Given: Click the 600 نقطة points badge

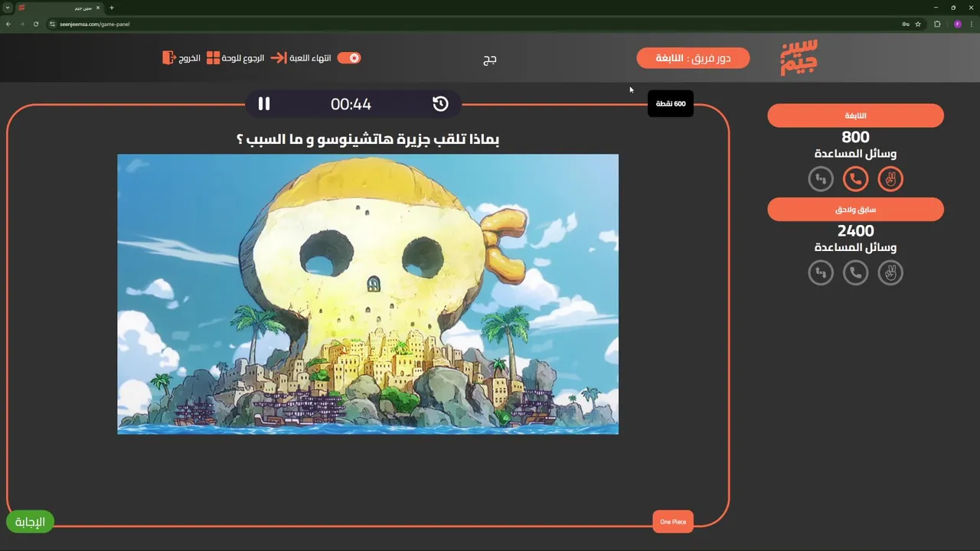Looking at the screenshot, I should coord(670,103).
